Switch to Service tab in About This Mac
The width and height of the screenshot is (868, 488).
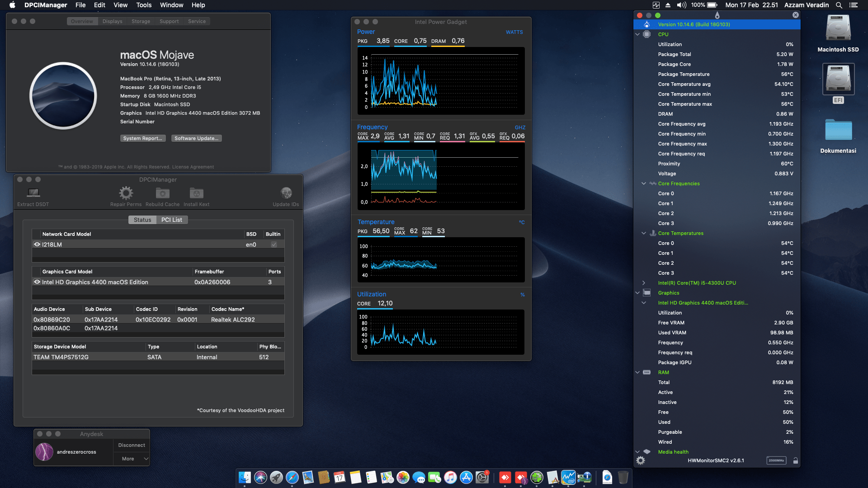click(x=197, y=21)
